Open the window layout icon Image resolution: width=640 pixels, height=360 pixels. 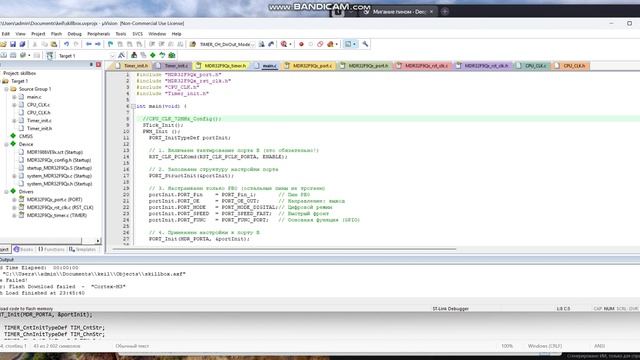click(x=348, y=44)
